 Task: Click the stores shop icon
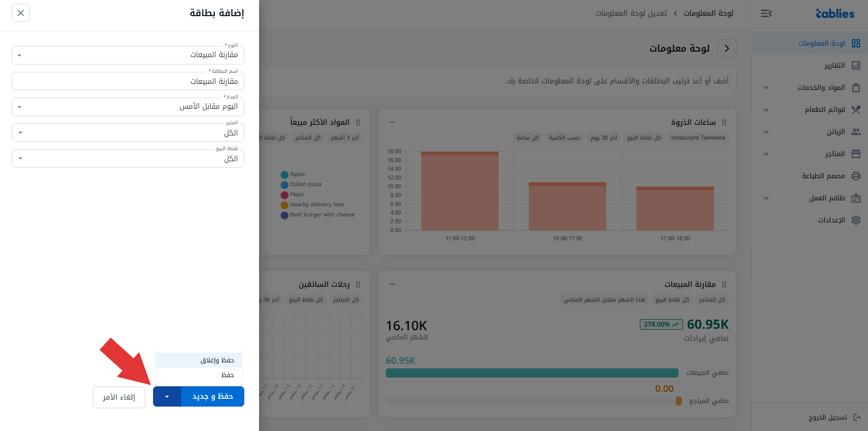point(856,154)
